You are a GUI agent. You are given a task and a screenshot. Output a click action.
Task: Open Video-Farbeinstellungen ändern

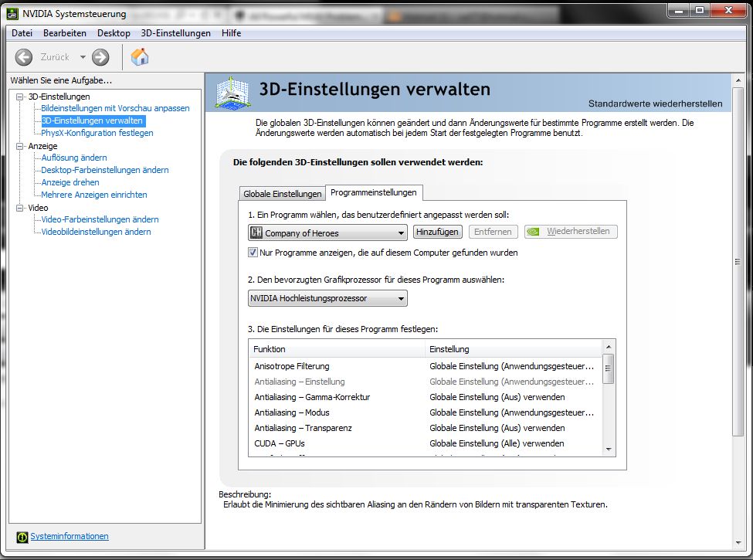click(x=100, y=219)
